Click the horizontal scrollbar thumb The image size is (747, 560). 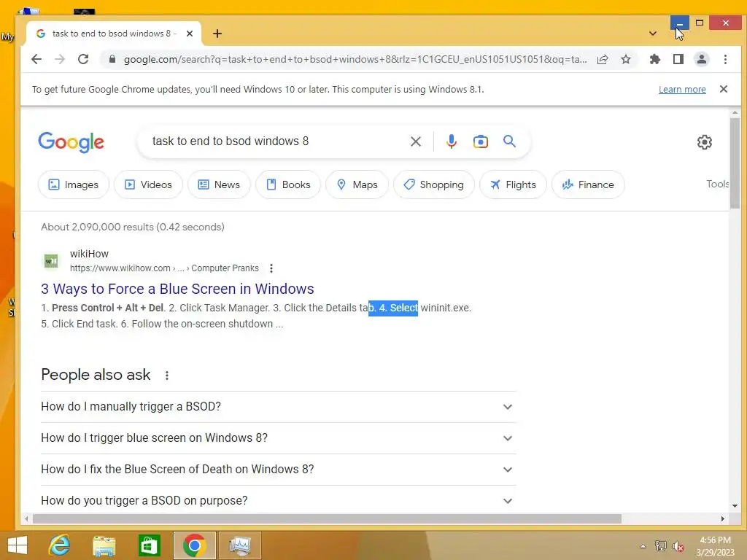327,518
